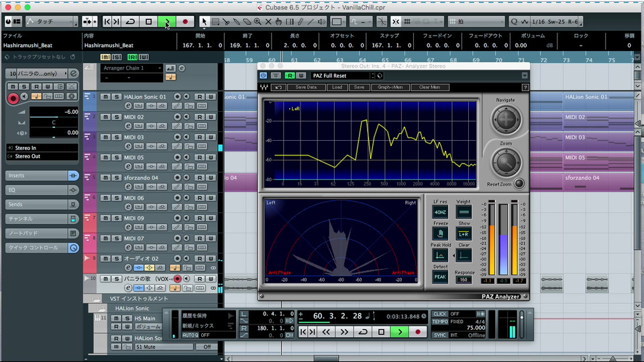Click Graph->Mem button
644x362 pixels.
pyautogui.click(x=390, y=87)
